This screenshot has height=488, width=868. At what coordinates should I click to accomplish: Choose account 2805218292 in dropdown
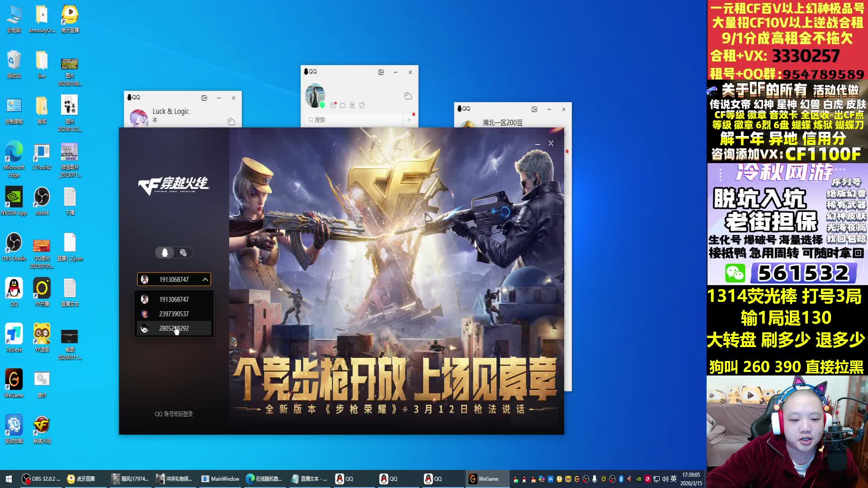coord(174,328)
